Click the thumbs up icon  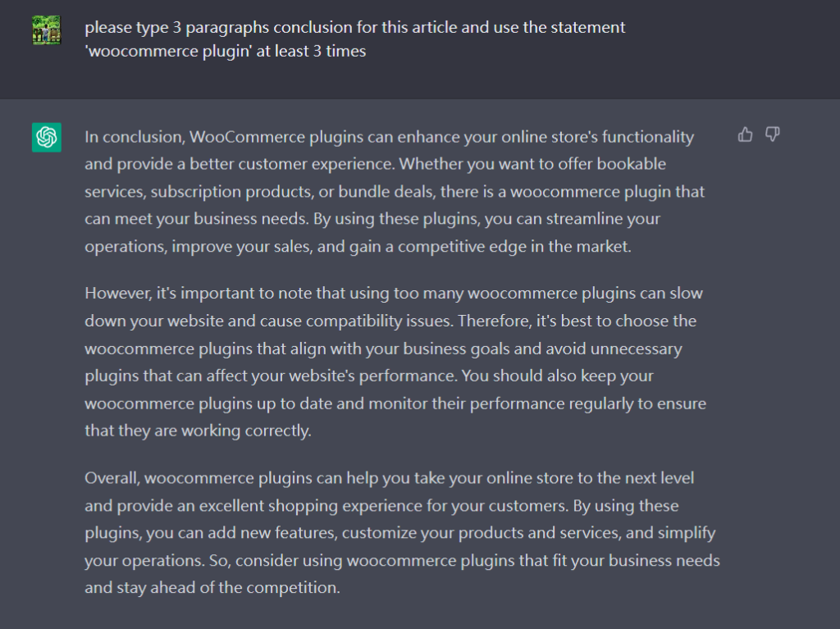[x=745, y=134]
